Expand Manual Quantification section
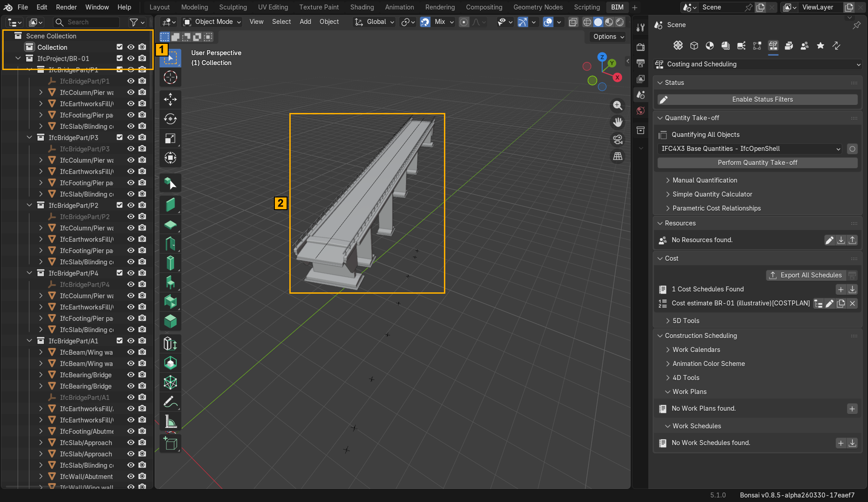The width and height of the screenshot is (868, 502). point(704,180)
